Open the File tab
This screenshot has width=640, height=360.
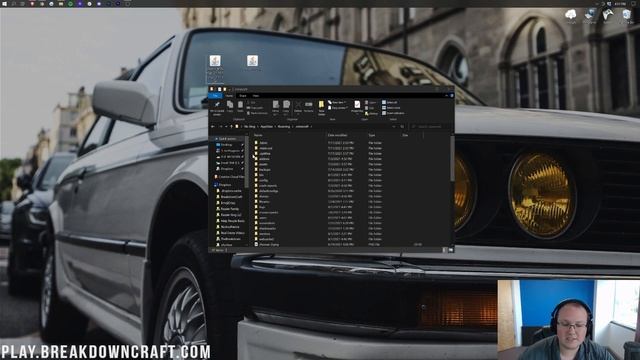(215, 96)
